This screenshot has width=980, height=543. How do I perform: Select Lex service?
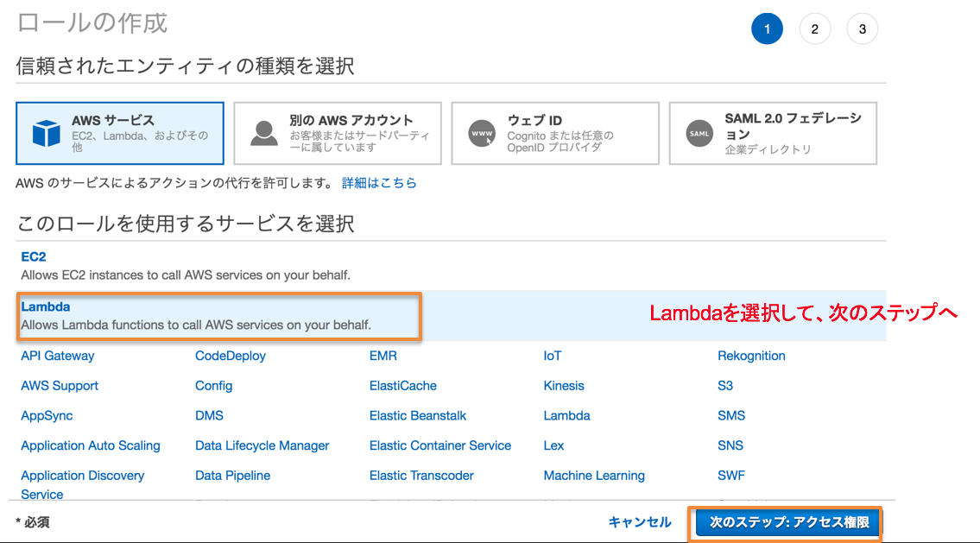[x=553, y=445]
